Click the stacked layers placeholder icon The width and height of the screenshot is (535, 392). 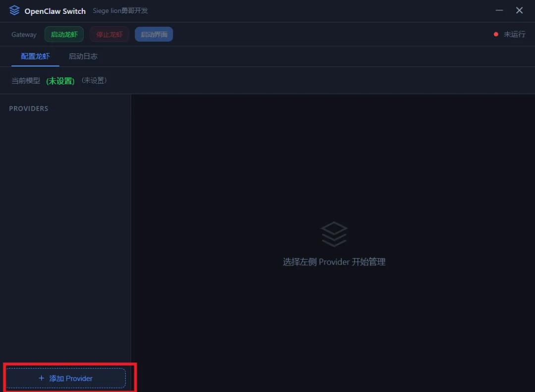pyautogui.click(x=334, y=234)
